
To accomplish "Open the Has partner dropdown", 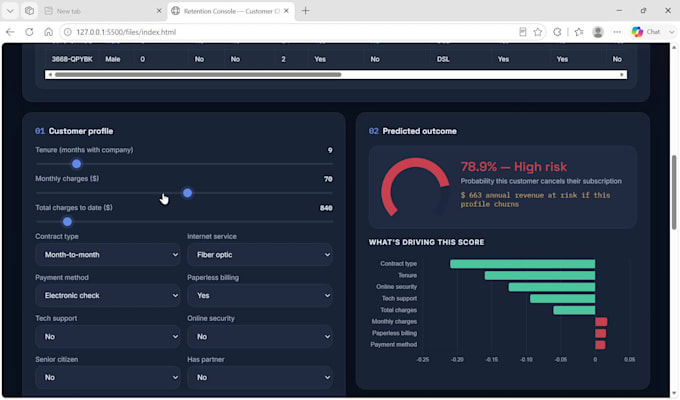I will [x=260, y=377].
